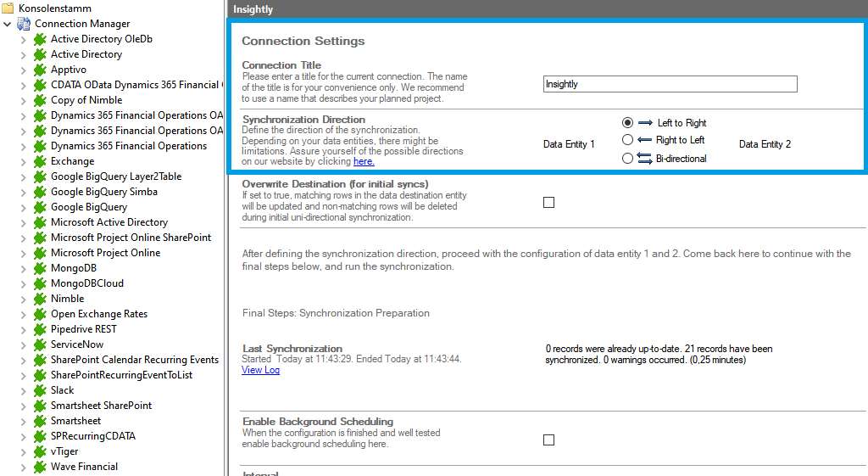Click the green icon beside vTiger
Image resolution: width=868 pixels, height=476 pixels.
point(39,451)
